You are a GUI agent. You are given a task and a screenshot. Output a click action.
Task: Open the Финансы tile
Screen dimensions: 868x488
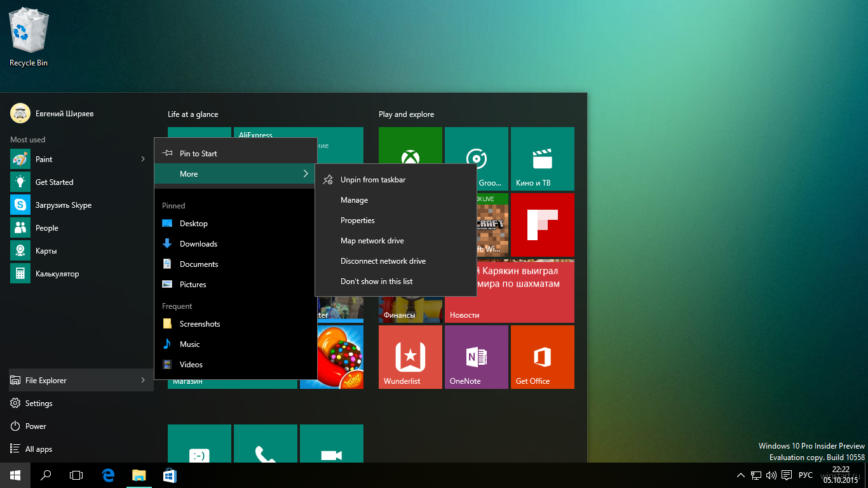[410, 310]
